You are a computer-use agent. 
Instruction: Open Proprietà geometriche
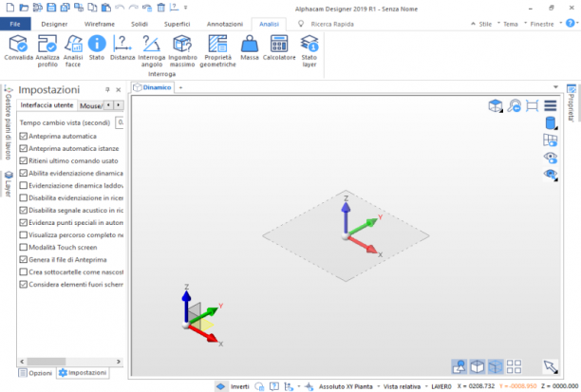point(218,50)
